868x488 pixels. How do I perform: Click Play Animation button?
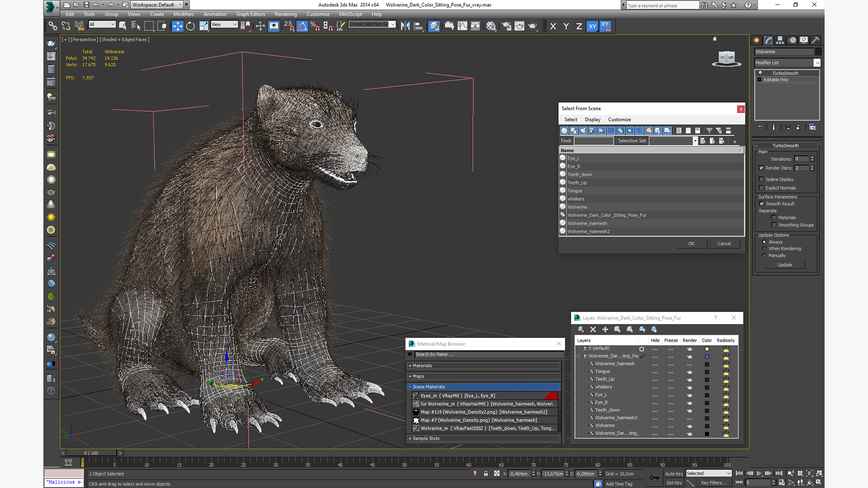[759, 474]
